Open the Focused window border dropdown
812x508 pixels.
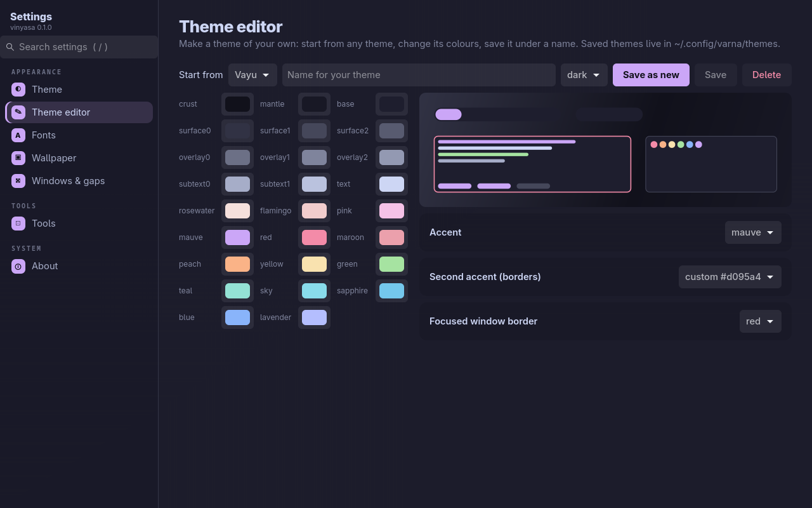point(761,321)
